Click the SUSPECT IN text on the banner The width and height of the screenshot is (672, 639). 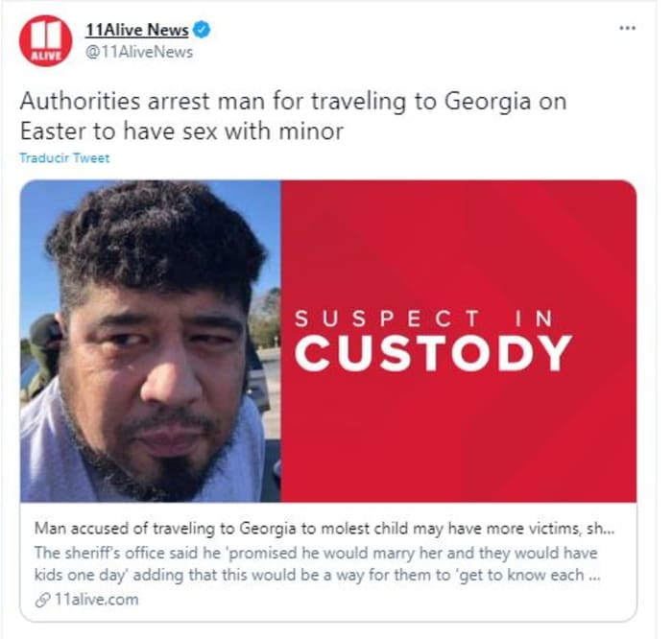424,319
